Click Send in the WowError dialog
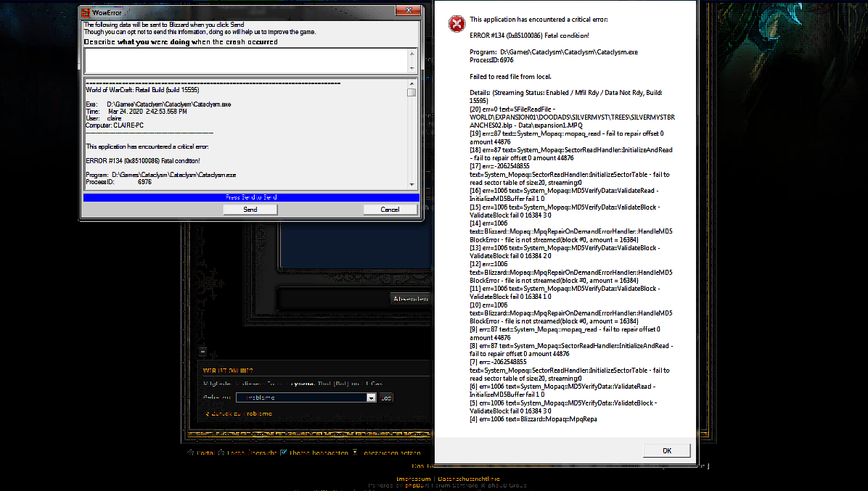868x491 pixels. [x=250, y=210]
